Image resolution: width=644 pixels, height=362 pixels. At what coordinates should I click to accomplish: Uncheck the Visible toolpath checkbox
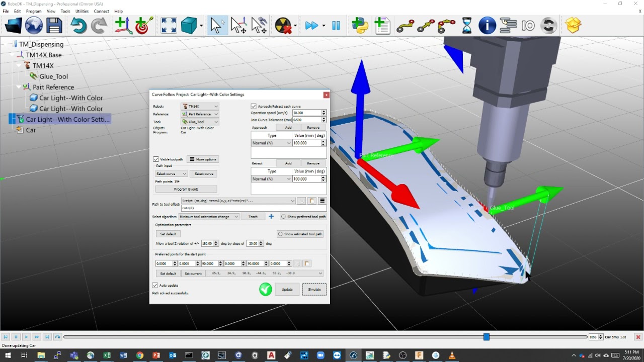tap(156, 159)
